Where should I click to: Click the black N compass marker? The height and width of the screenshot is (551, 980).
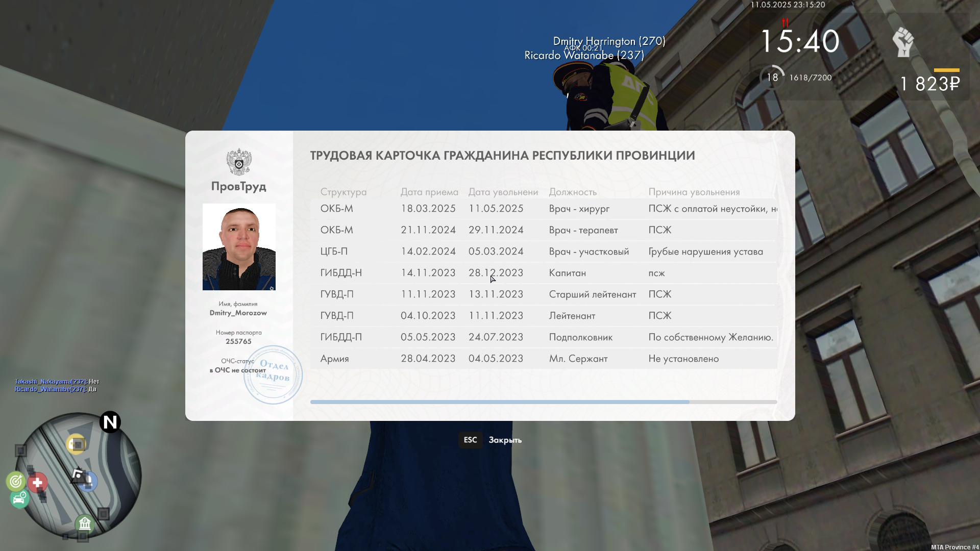click(110, 422)
